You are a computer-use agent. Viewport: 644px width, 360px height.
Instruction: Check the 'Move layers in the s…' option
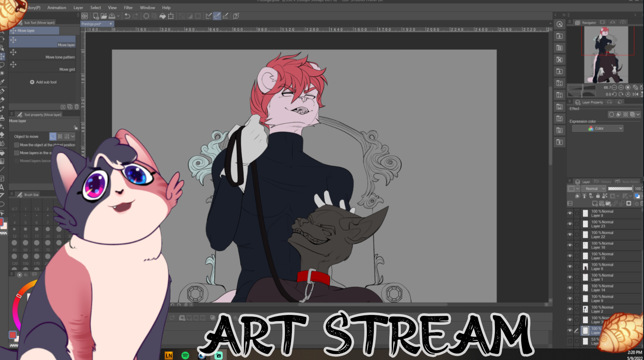pos(17,153)
